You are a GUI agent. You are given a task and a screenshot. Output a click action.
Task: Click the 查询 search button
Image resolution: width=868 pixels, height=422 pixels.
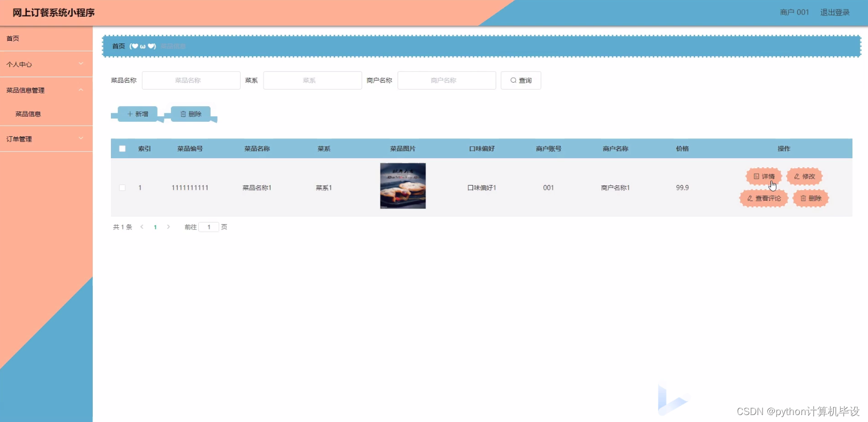521,80
